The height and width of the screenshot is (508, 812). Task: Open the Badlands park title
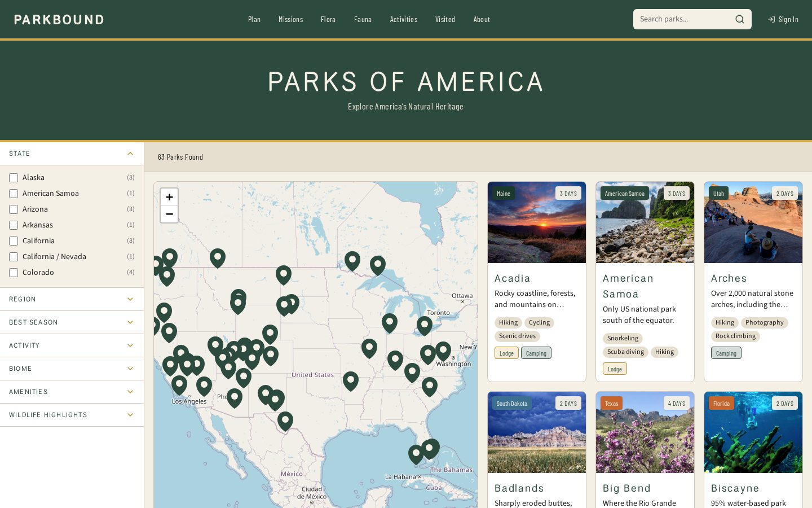(519, 488)
